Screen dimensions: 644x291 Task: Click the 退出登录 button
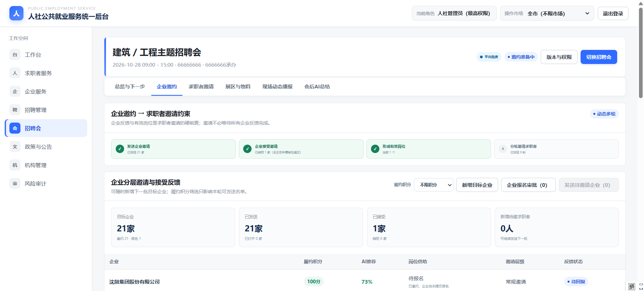coord(613,13)
